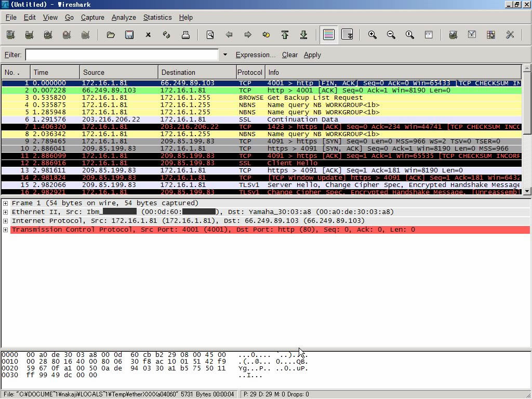Open the Statistics menu
This screenshot has height=399, width=532.
157,17
